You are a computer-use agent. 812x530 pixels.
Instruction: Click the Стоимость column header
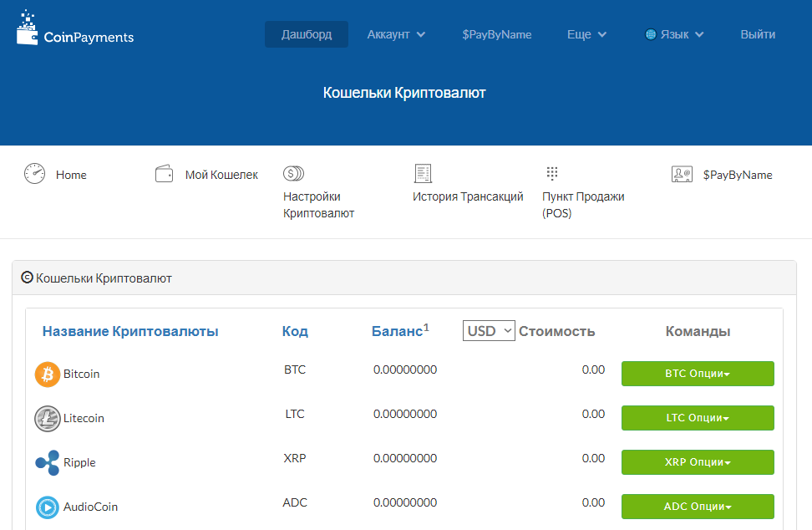tap(556, 331)
